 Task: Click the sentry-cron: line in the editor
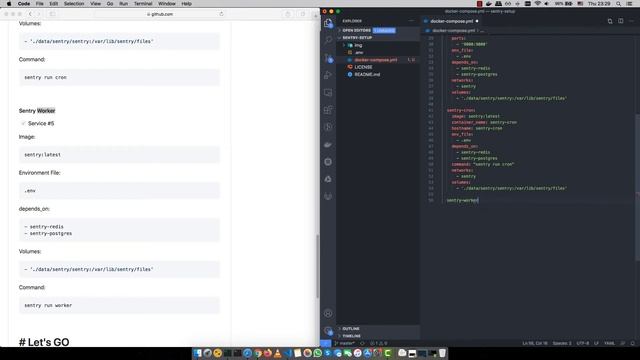coord(461,110)
